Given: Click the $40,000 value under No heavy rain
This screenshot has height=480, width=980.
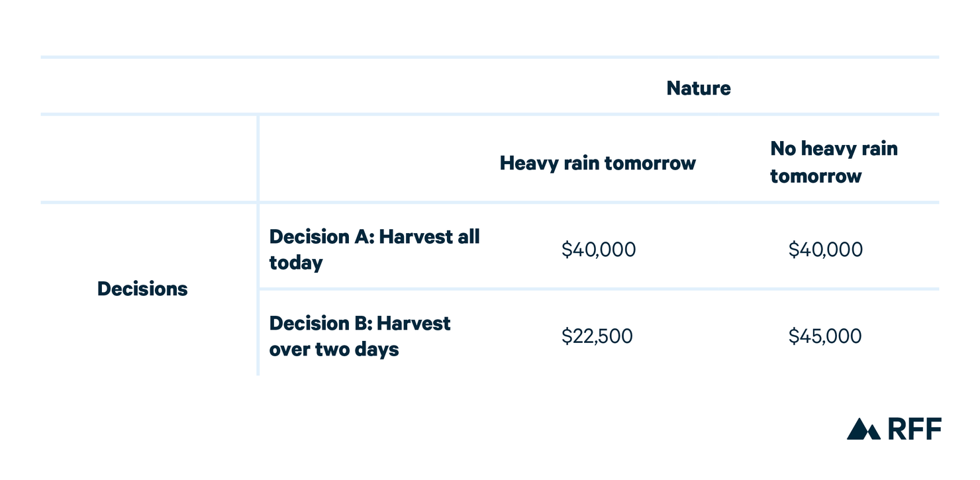Looking at the screenshot, I should pos(826,250).
